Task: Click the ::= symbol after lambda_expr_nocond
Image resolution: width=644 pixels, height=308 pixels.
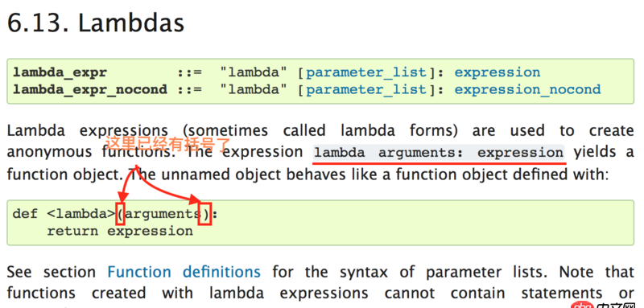Action: tap(190, 89)
